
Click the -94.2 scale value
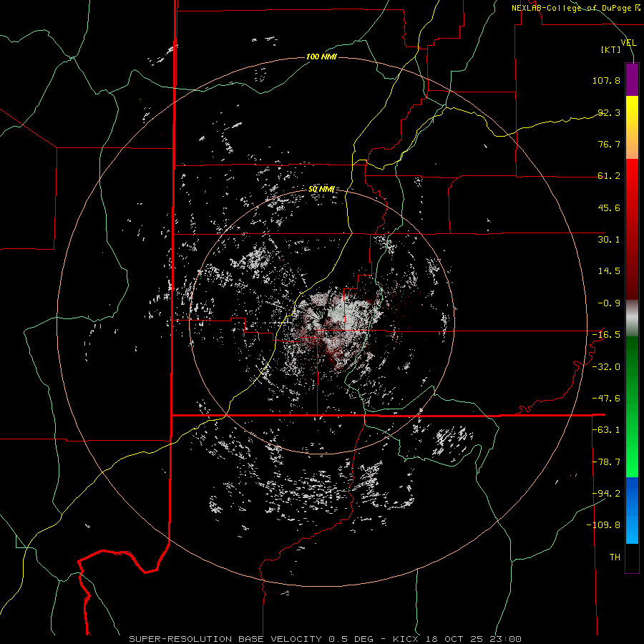606,494
